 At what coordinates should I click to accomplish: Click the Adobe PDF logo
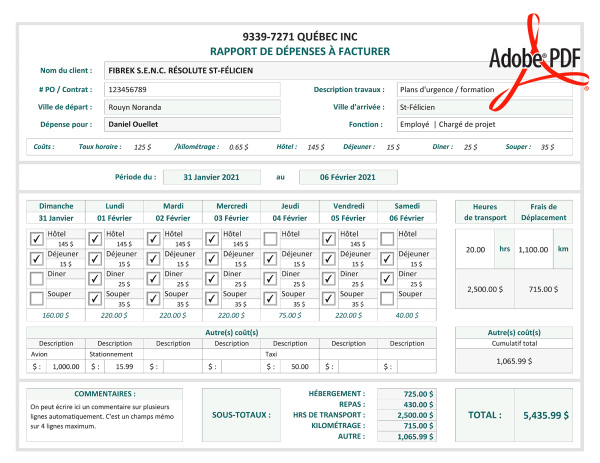pyautogui.click(x=534, y=58)
